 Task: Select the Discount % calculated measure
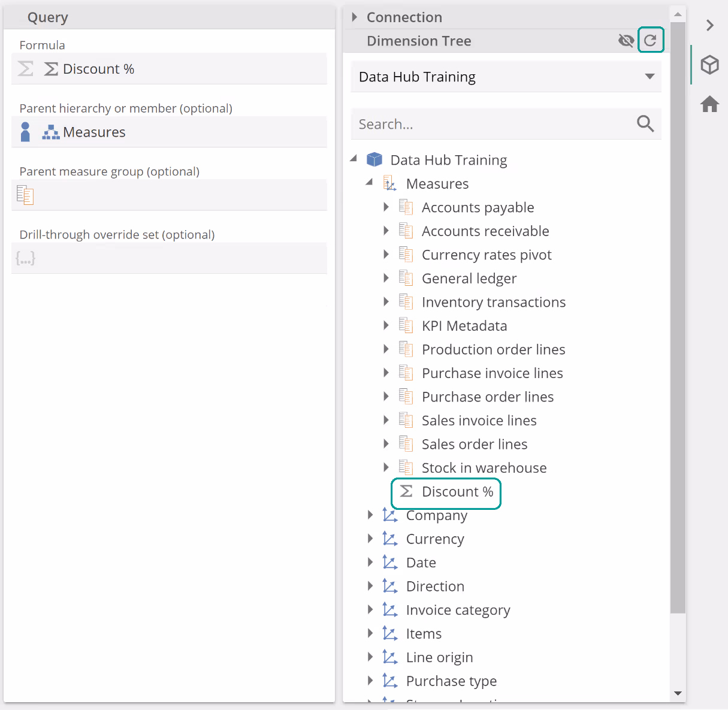(x=457, y=492)
